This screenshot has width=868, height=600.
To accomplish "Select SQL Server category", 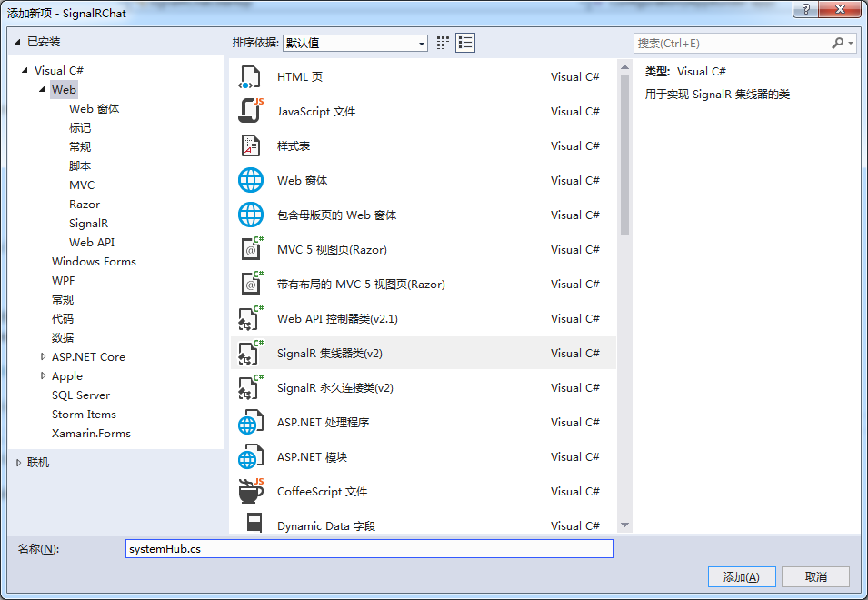I will 81,395.
